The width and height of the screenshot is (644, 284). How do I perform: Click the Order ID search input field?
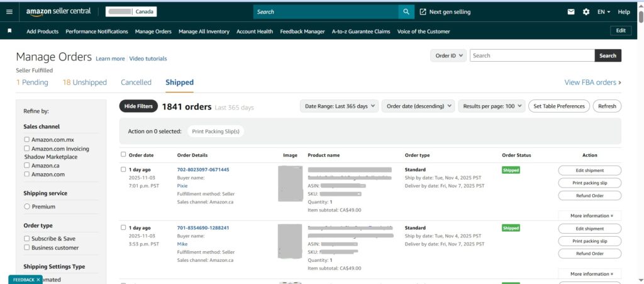tap(532, 55)
